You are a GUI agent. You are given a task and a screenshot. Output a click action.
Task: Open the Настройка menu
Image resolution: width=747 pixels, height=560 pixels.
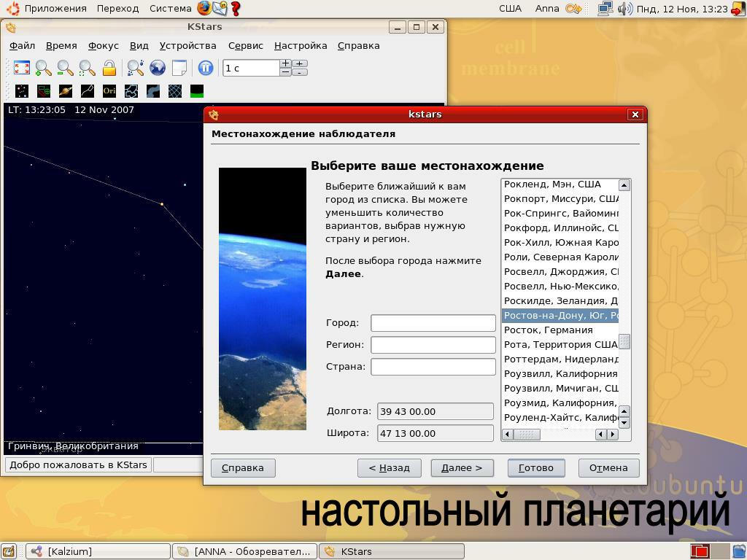point(301,46)
